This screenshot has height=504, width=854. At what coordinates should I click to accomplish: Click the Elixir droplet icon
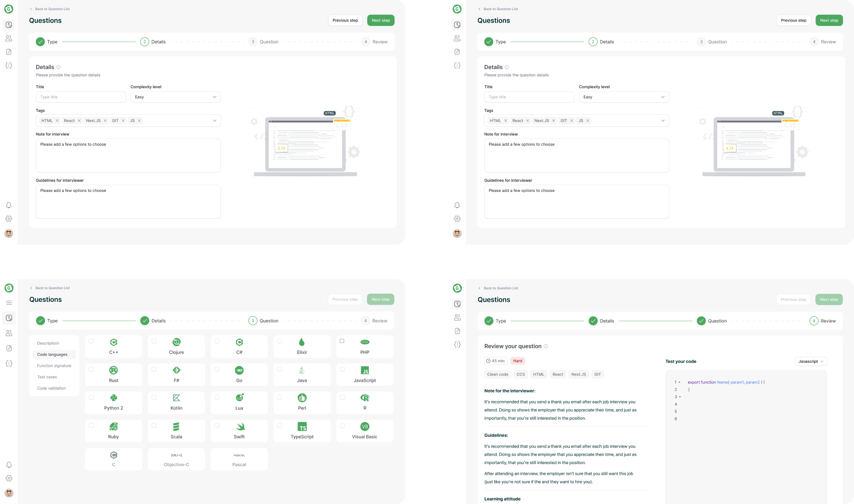[x=302, y=342]
